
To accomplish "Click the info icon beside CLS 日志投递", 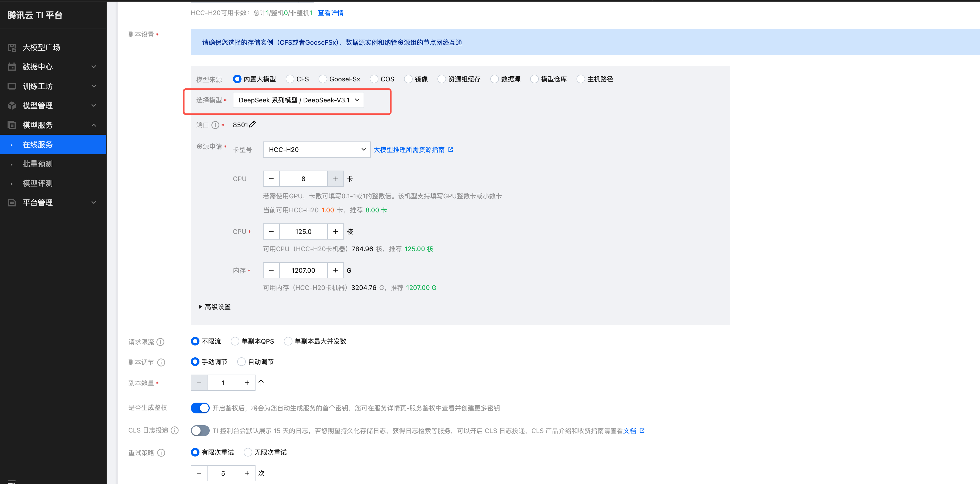I will click(x=175, y=430).
